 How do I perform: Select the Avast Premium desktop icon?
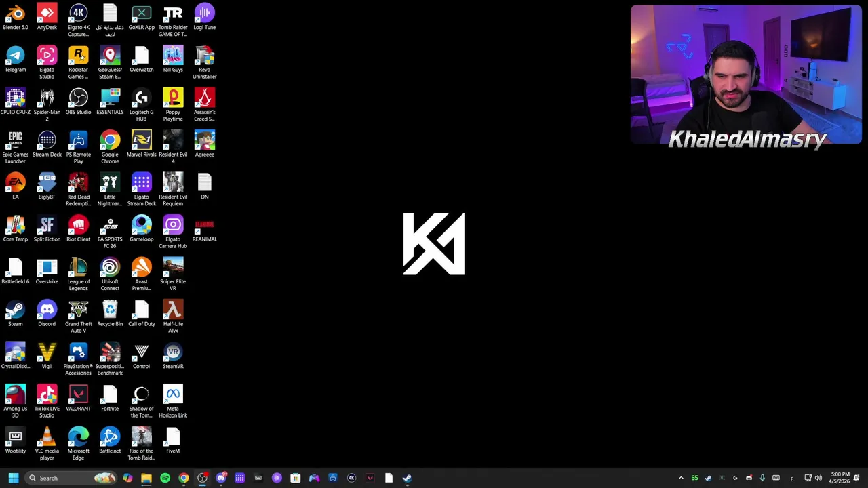tap(141, 274)
